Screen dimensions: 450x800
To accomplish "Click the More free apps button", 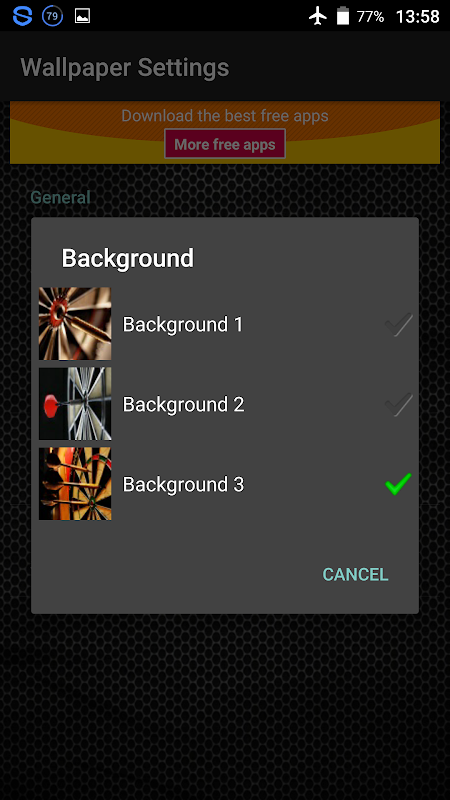I will coord(225,144).
